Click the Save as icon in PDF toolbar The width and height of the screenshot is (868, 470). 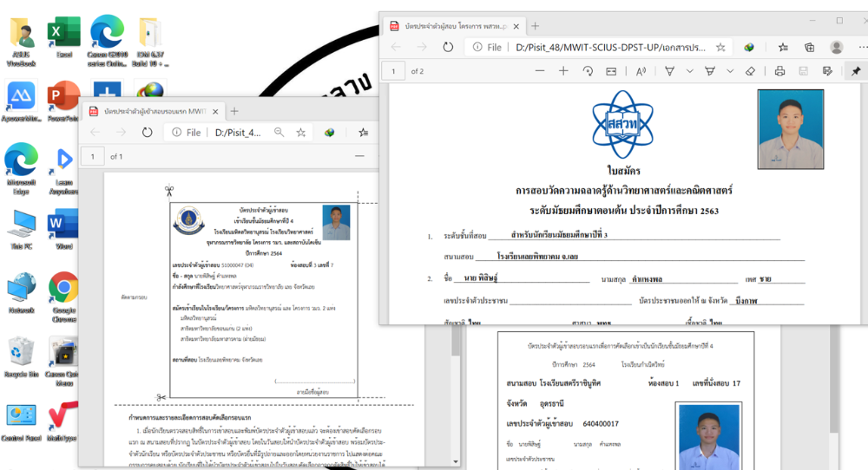click(827, 71)
